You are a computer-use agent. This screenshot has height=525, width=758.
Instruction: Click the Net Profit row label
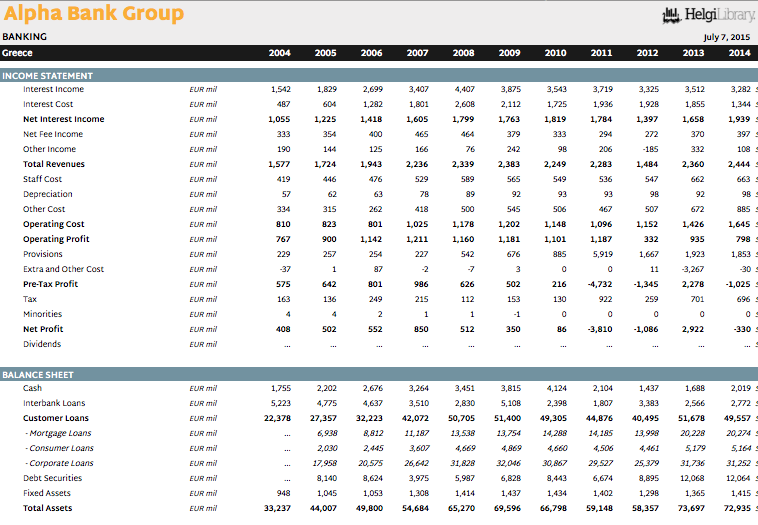(x=43, y=329)
